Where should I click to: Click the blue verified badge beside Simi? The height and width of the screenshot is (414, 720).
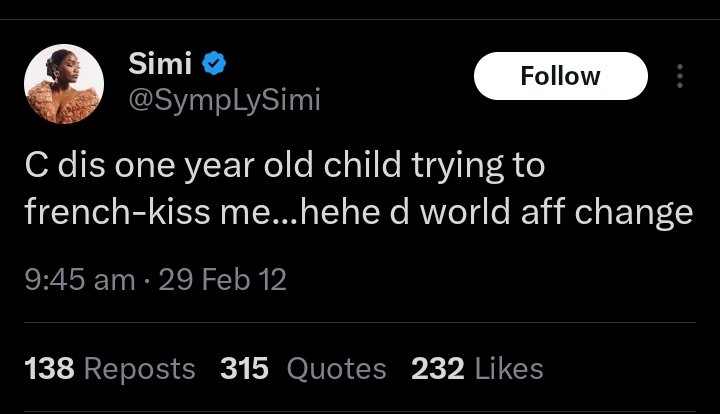pyautogui.click(x=215, y=66)
